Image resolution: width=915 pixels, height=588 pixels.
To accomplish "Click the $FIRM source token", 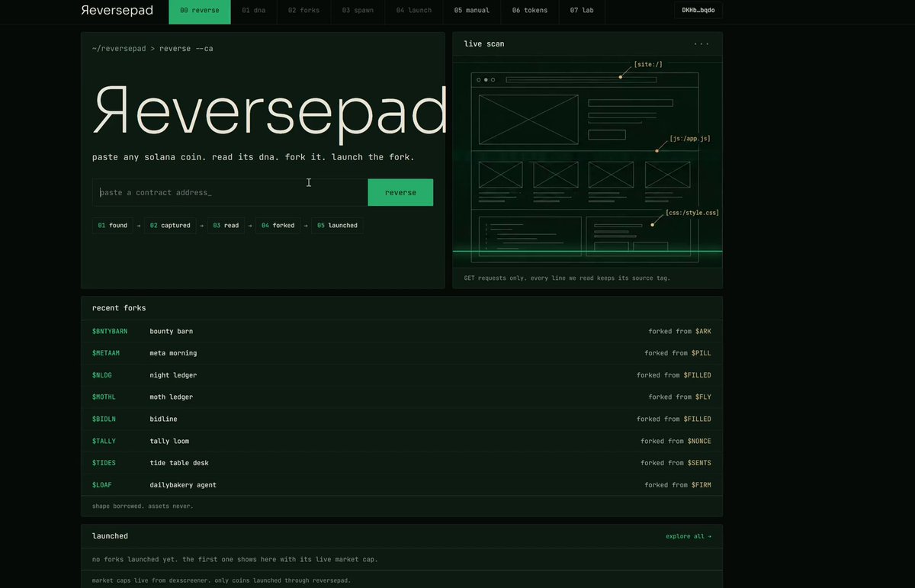I will point(701,485).
